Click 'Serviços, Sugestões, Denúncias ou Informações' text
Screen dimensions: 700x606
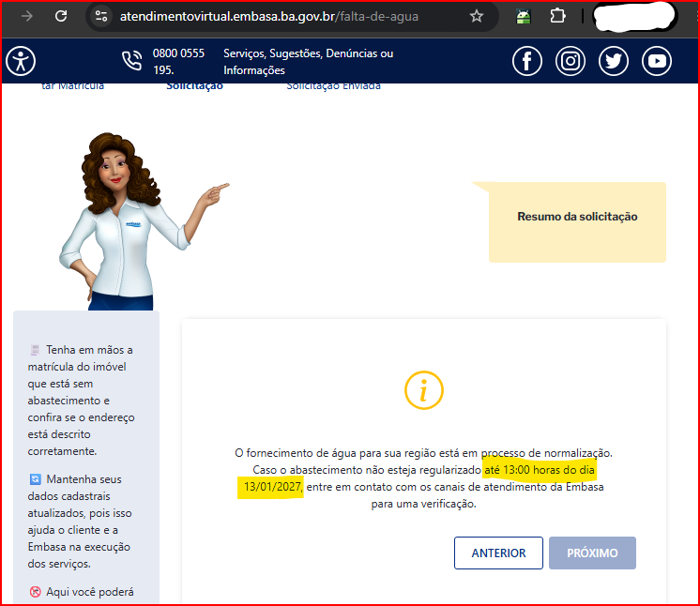[x=308, y=62]
